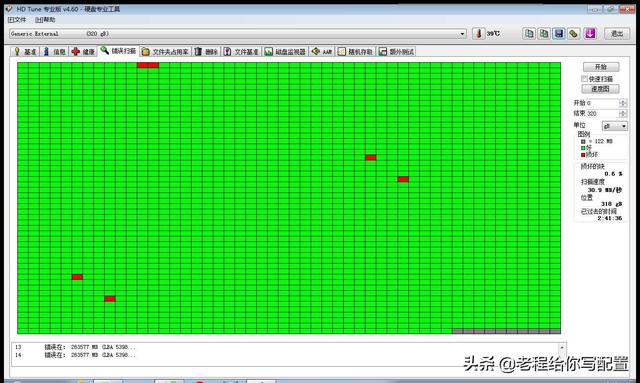640x383 pixels.
Task: Expand the Generic External drive dropdown
Action: pos(462,33)
